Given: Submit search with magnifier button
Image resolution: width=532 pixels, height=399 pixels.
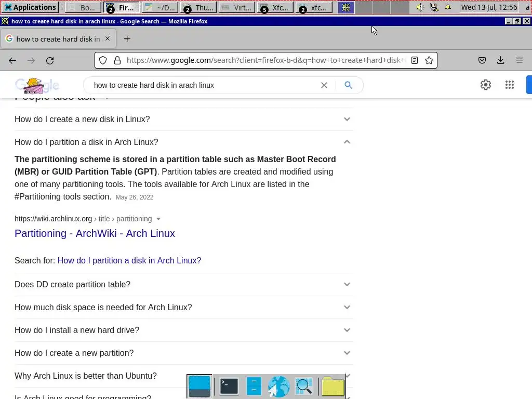Looking at the screenshot, I should click(348, 85).
